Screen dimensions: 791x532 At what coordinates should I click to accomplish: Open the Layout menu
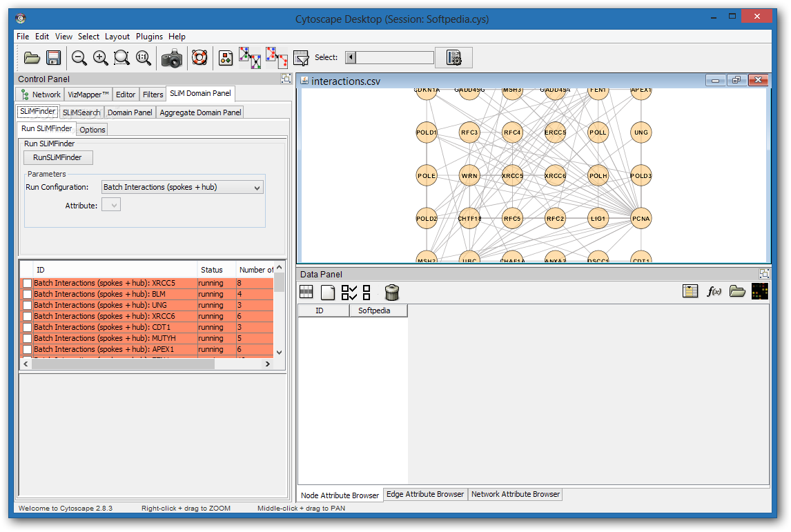pos(117,37)
